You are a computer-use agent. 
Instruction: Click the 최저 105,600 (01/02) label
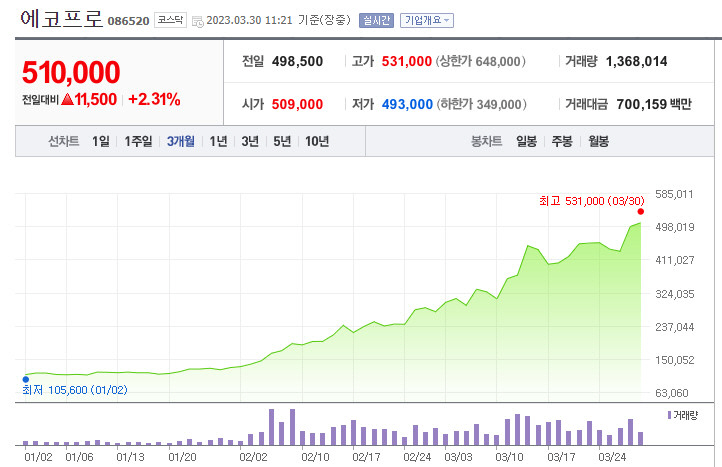(x=75, y=390)
